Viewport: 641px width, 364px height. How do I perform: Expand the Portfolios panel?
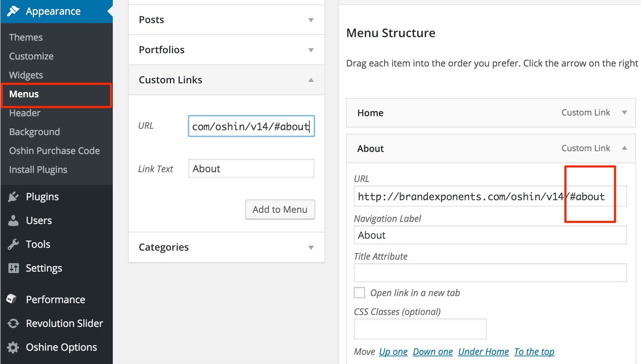(311, 50)
